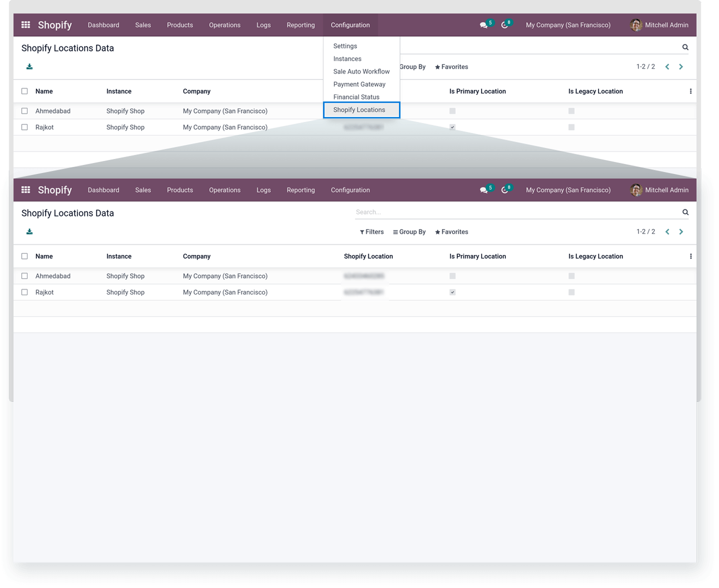
Task: Open Dashboard in upper screenshot navbar
Action: (x=103, y=25)
